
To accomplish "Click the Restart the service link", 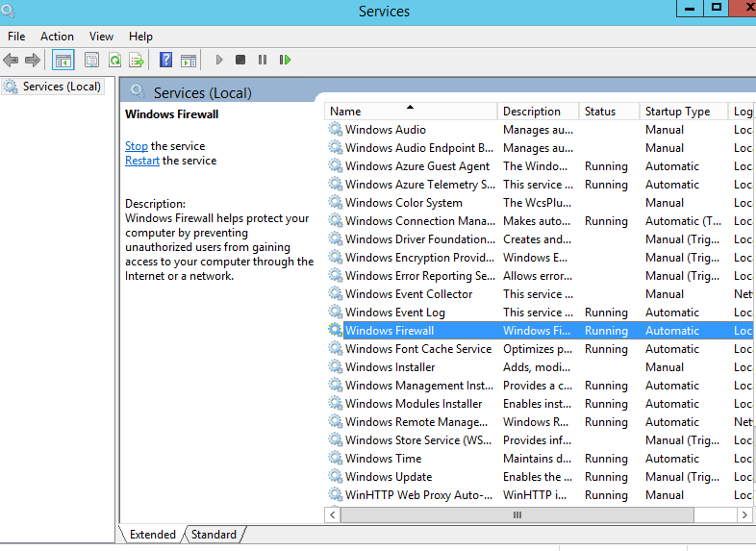I will click(x=142, y=161).
